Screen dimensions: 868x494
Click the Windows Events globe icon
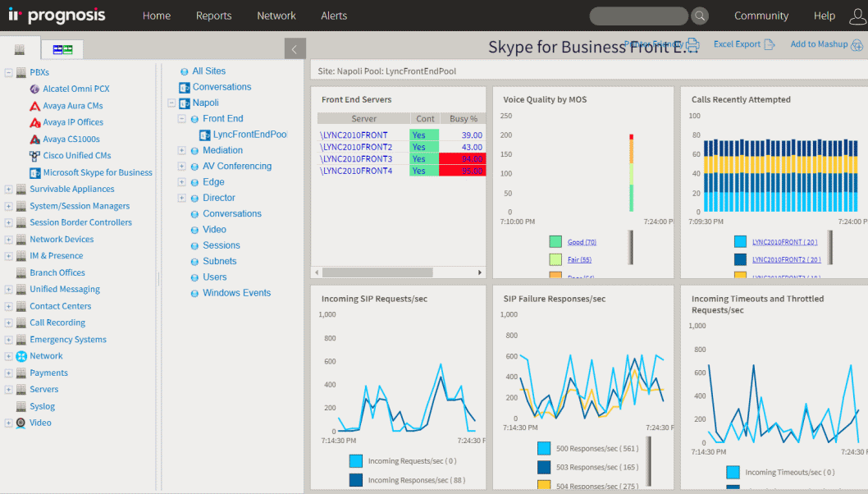(194, 294)
